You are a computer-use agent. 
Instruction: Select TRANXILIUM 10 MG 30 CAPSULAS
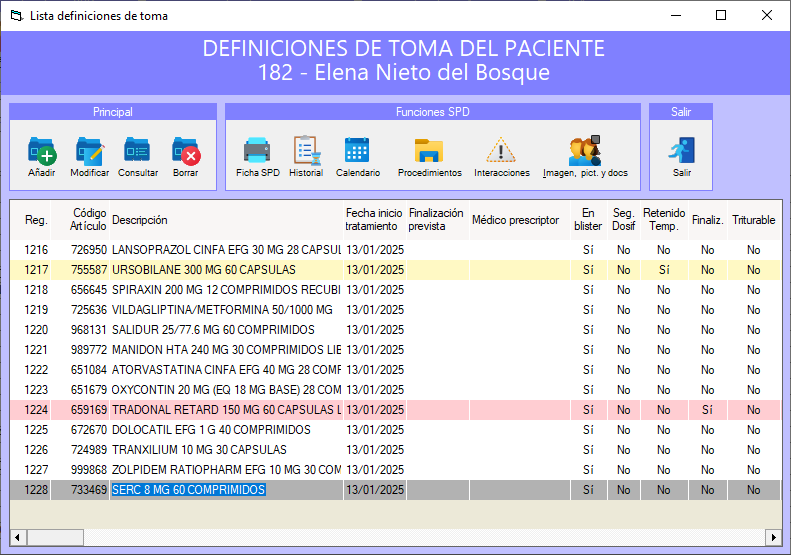click(395, 450)
